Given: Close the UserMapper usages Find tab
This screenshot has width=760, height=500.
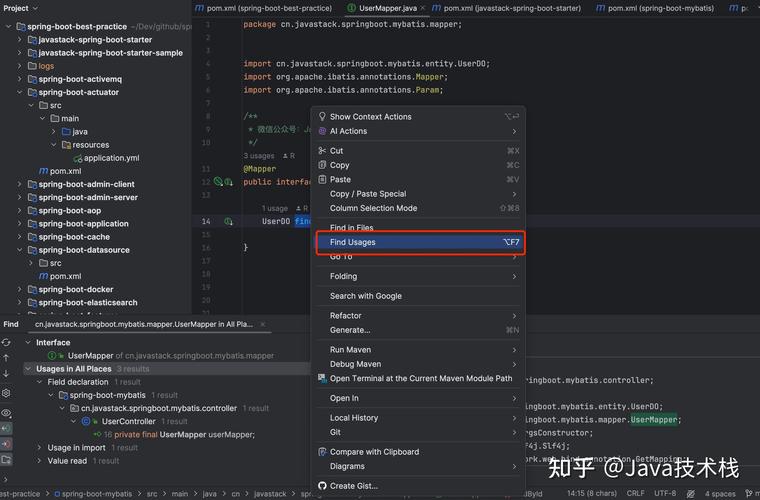Looking at the screenshot, I should pos(263,324).
